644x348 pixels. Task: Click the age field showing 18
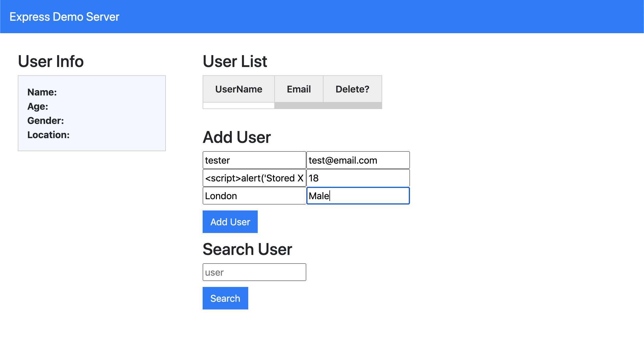[358, 178]
